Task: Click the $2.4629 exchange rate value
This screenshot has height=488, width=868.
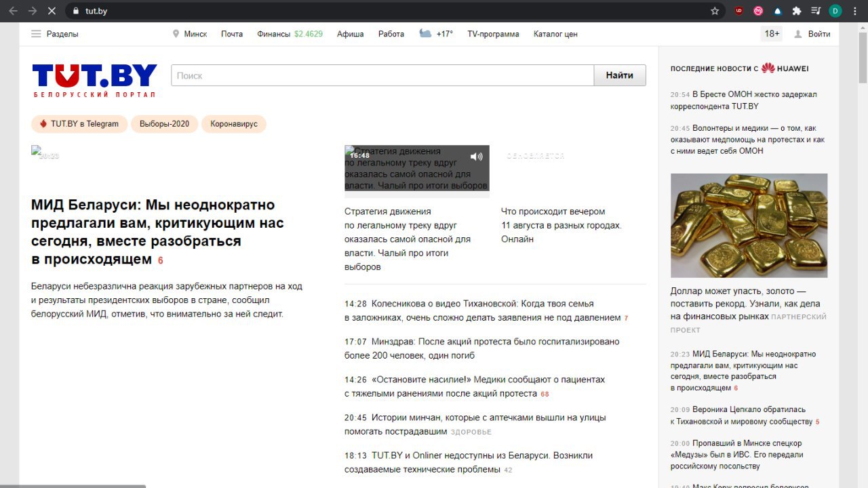Action: [x=309, y=34]
